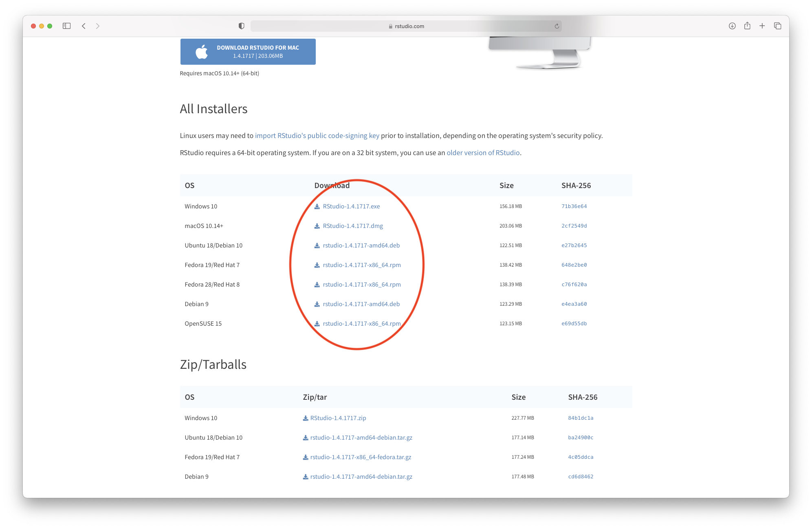Viewport: 812px width, 528px height.
Task: Open SHA-256 hash e27b2645
Action: pyautogui.click(x=574, y=245)
